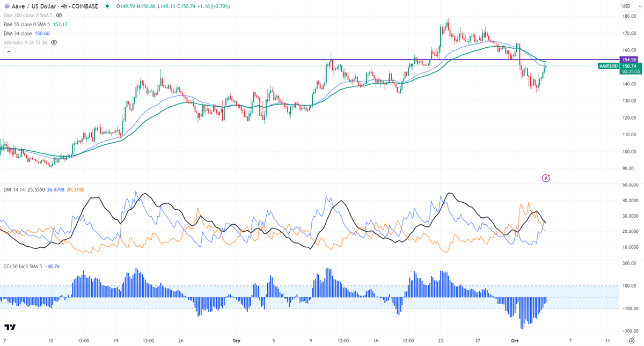Click the DMI value 26.4798
This screenshot has width=644, height=346.
tap(56, 189)
